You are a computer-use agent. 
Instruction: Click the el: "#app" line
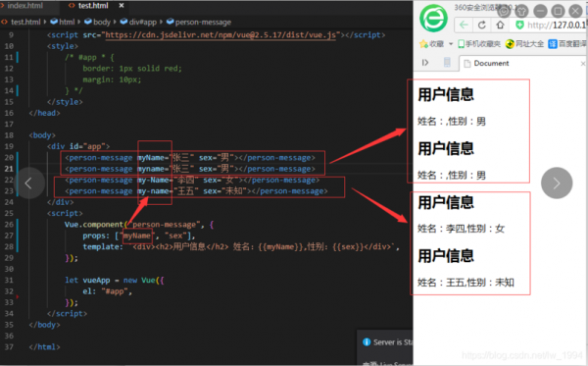pos(107,291)
